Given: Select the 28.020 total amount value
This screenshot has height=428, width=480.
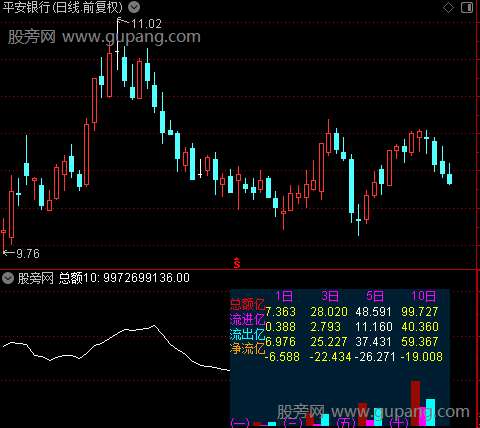Looking at the screenshot, I should click(329, 312).
